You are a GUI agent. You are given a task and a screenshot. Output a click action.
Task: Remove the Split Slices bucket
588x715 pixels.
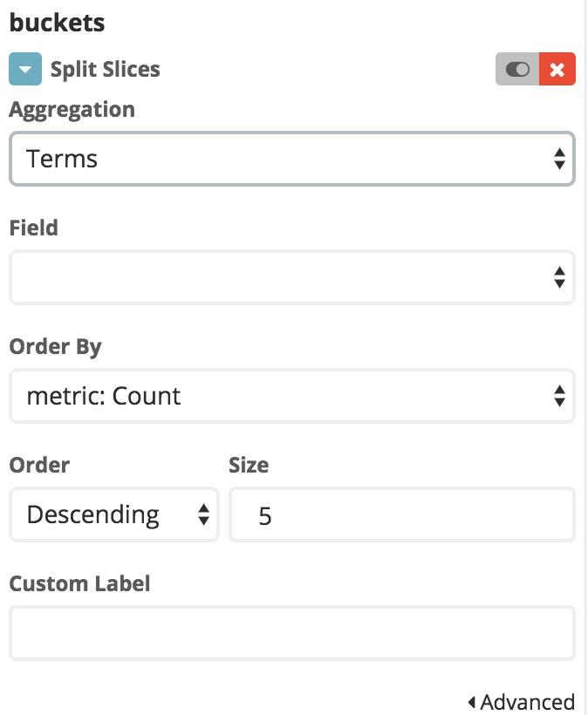tap(557, 70)
